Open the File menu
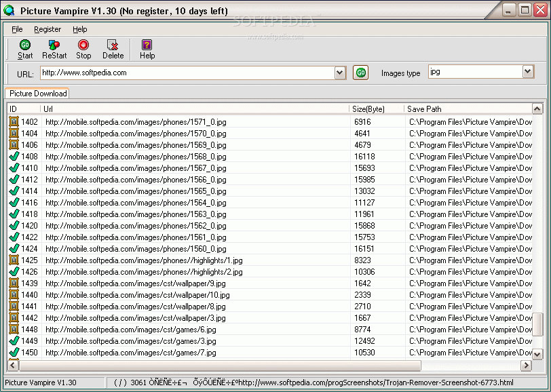The width and height of the screenshot is (551, 392). 17,29
